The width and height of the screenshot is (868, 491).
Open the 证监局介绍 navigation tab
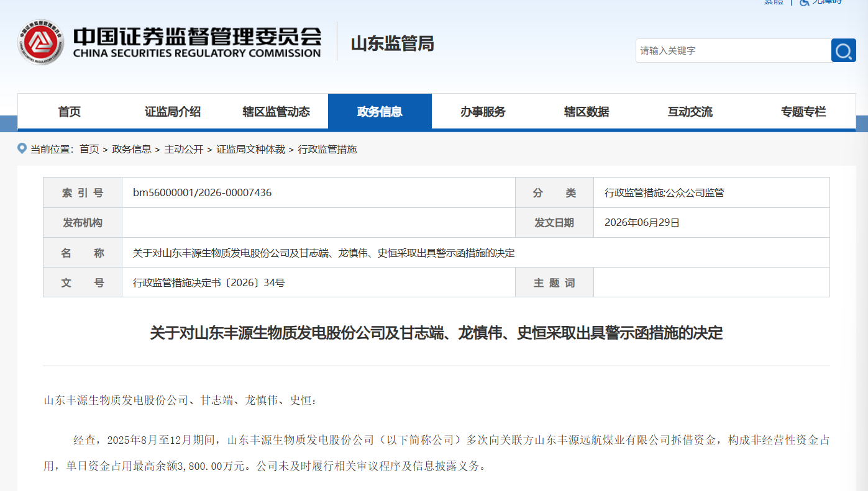[173, 112]
